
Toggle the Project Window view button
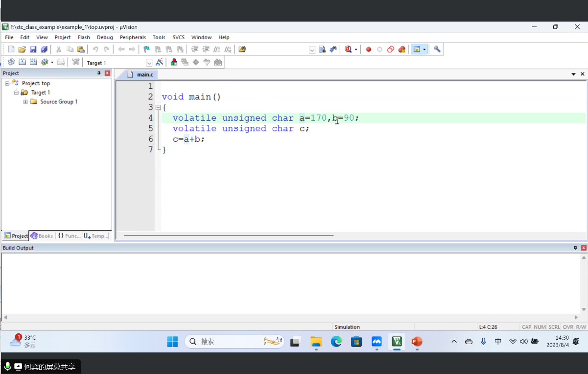417,49
